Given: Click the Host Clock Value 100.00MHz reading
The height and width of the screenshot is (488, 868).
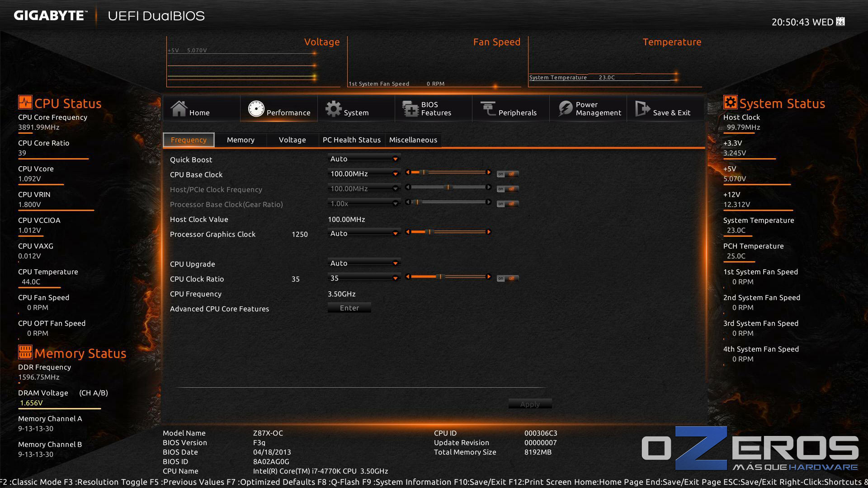Looking at the screenshot, I should click(x=346, y=219).
